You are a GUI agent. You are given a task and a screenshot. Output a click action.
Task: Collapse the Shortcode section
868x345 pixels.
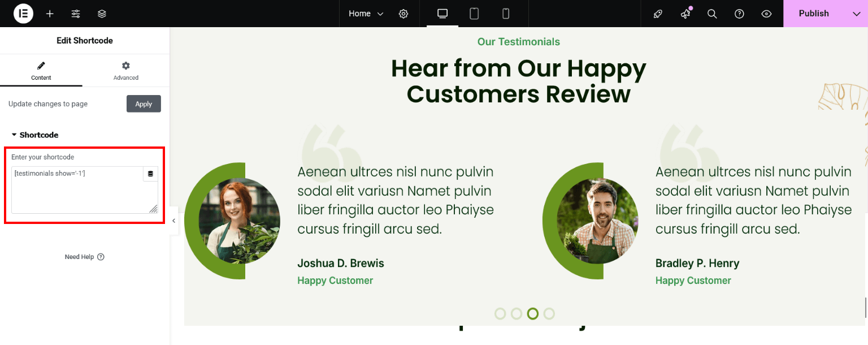pyautogui.click(x=35, y=135)
